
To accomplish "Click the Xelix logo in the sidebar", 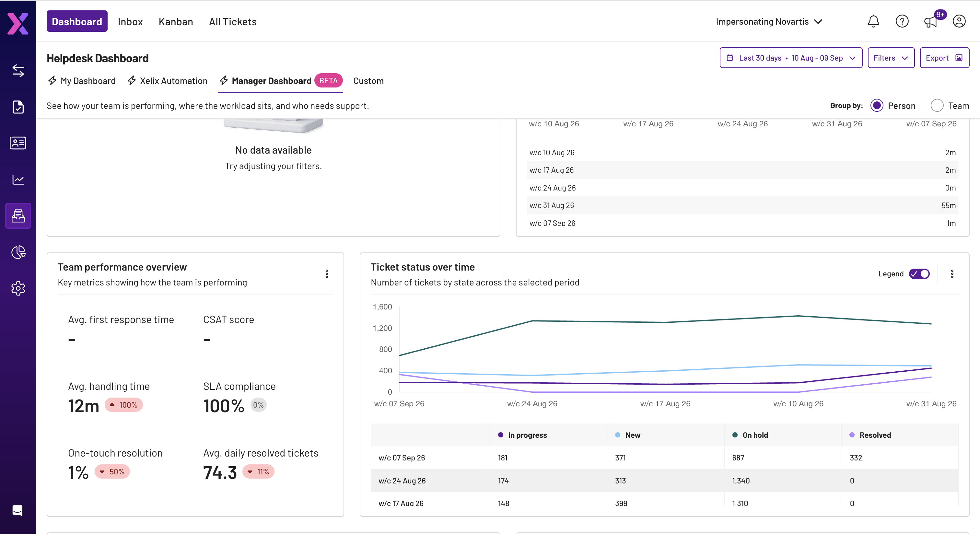I will tap(18, 23).
